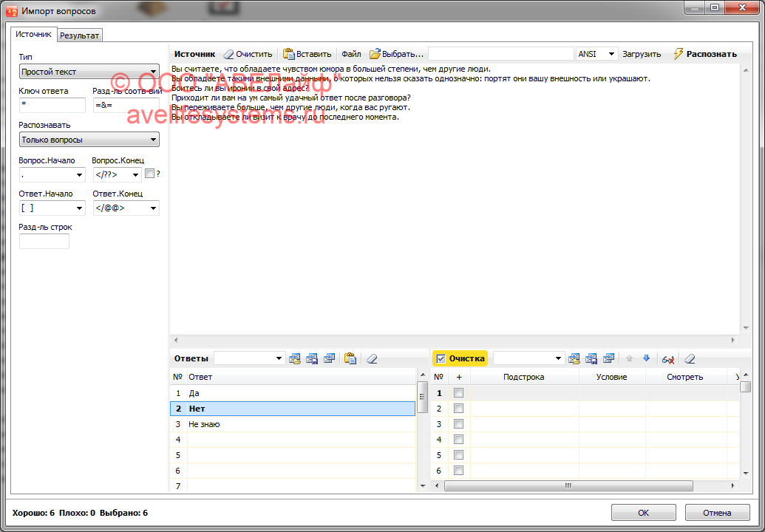Expand the Распознавать dropdown Только вопросы
This screenshot has width=765, height=532.
(x=89, y=140)
